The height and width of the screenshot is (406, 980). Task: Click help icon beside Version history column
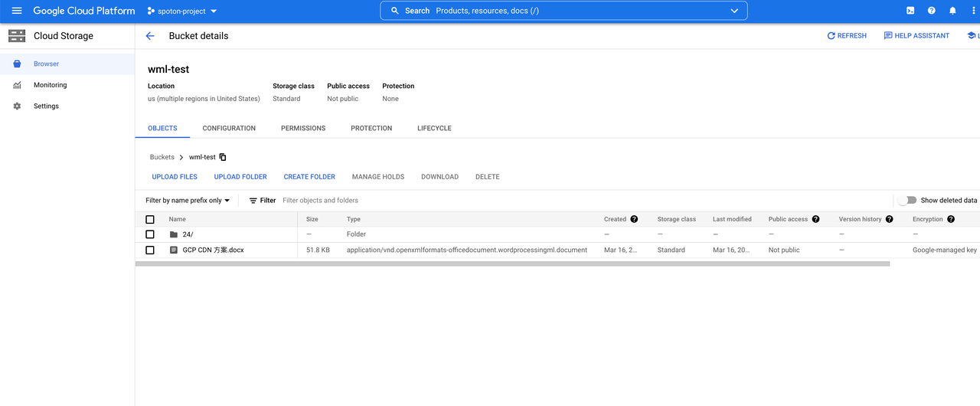890,219
